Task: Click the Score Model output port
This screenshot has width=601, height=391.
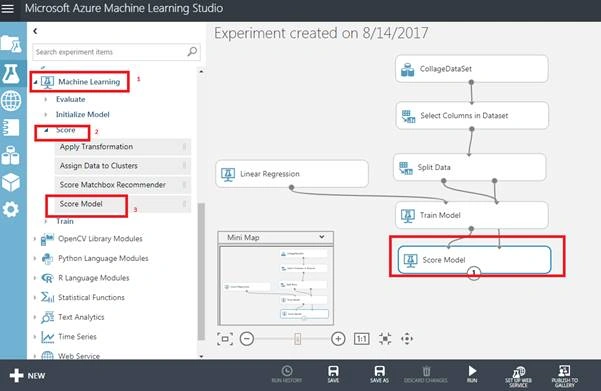Action: tap(474, 273)
